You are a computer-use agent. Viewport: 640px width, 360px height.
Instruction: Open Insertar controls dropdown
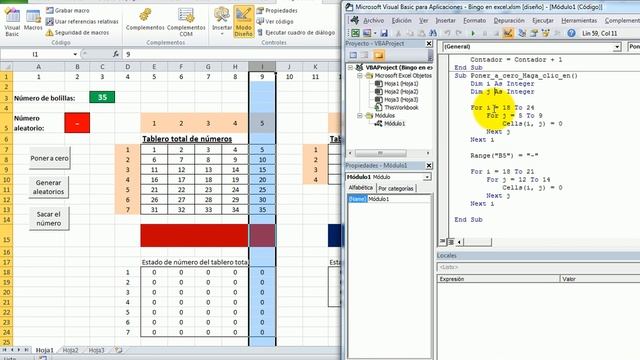click(x=222, y=20)
